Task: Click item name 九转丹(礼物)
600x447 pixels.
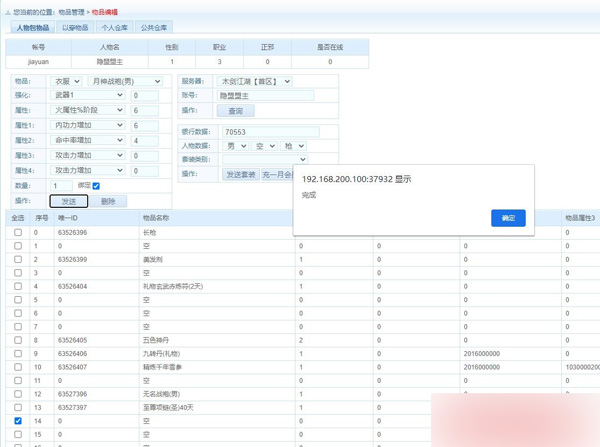Action: (161, 354)
